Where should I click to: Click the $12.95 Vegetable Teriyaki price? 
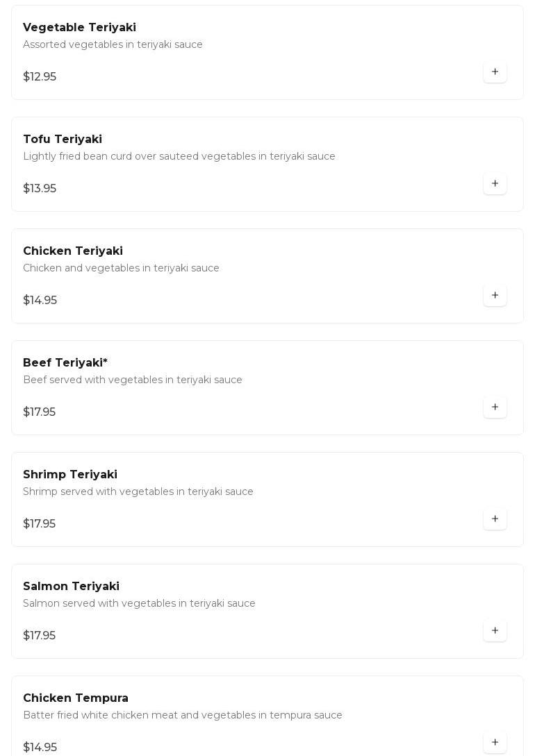click(x=40, y=77)
